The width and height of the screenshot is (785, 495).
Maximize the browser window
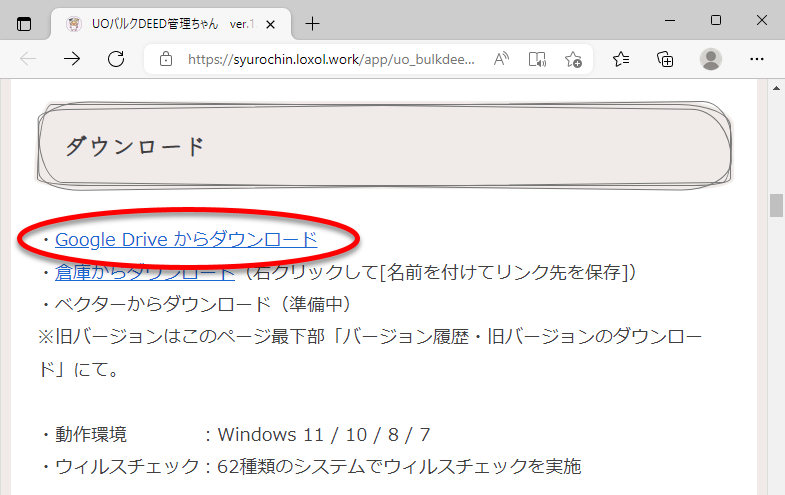tap(715, 20)
